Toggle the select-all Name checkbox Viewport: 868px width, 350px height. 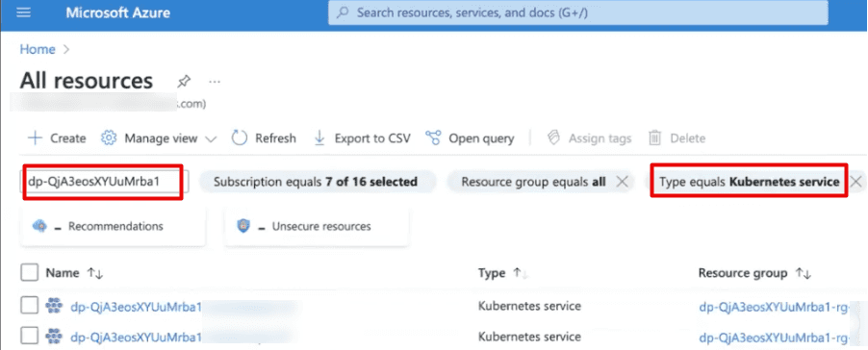(29, 272)
